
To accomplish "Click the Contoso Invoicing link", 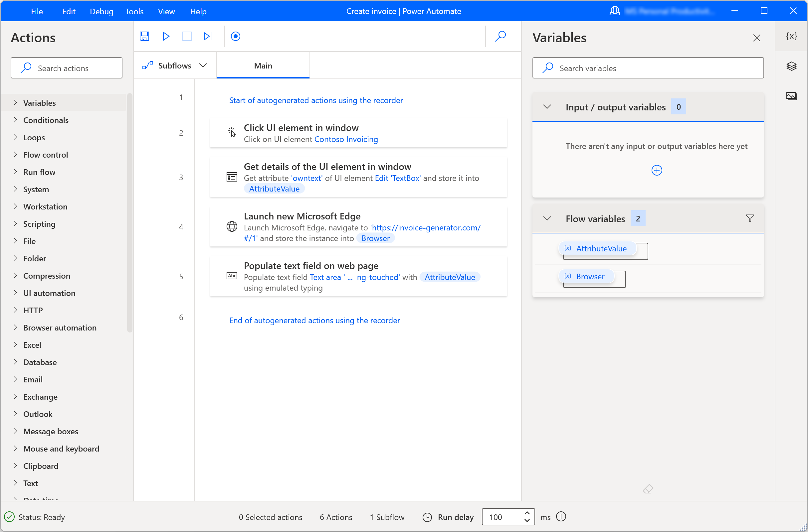I will (x=346, y=139).
